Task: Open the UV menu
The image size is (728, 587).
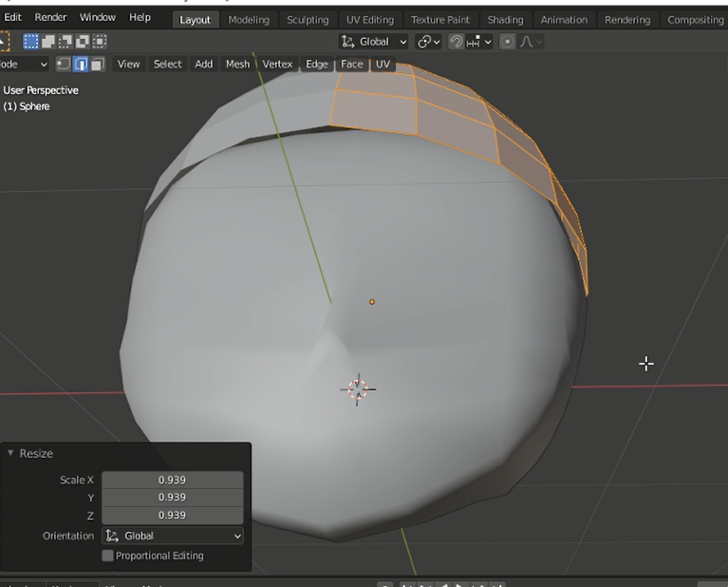Action: [383, 65]
